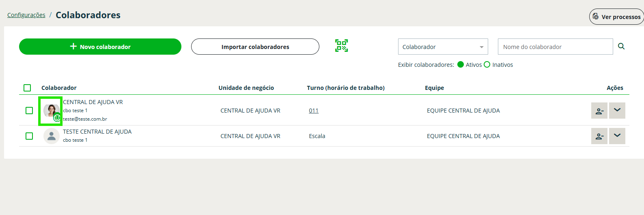Expand actions chevron for CENTRAL DE AJUDA VR

pyautogui.click(x=617, y=111)
